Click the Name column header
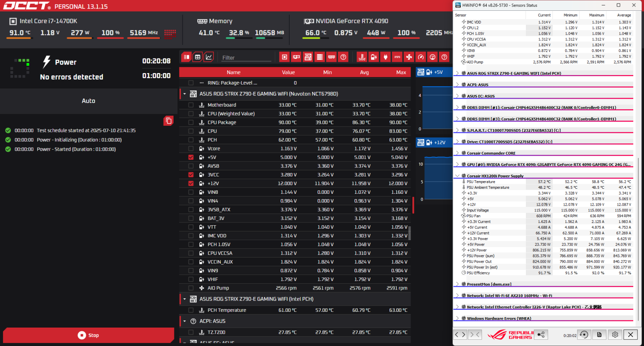Viewport: 644px width, 346px height. click(234, 72)
